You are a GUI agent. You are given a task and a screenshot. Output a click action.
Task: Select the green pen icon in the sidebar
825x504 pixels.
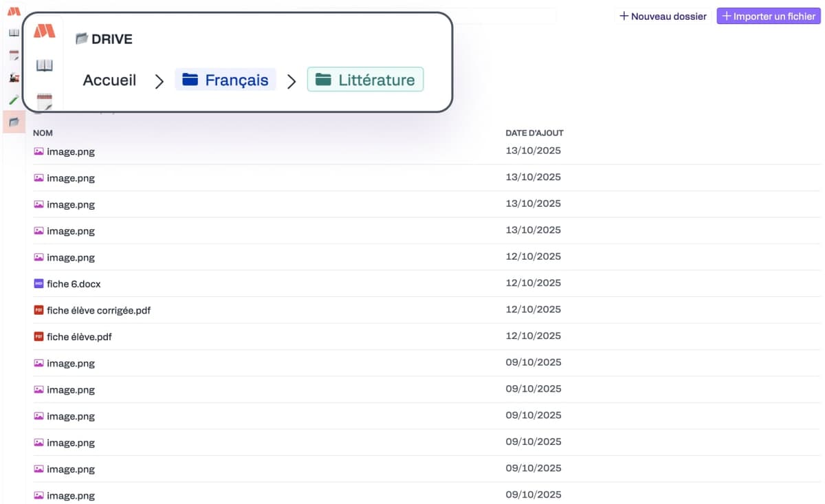click(14, 100)
